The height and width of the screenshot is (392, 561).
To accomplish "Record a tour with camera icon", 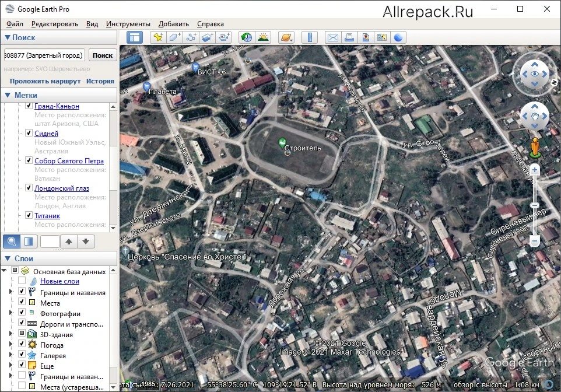I will tap(224, 37).
